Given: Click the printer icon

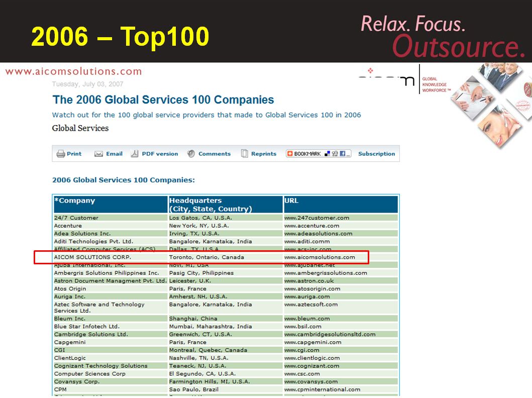Looking at the screenshot, I should 61,154.
